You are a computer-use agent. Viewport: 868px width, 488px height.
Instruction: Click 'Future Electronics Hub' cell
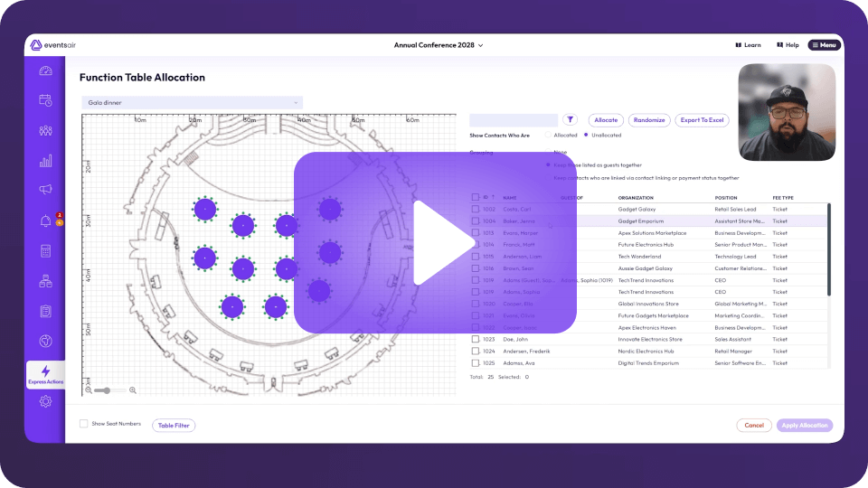point(646,245)
